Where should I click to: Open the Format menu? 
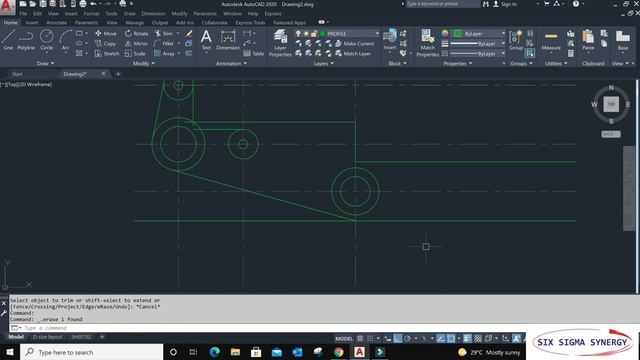tap(91, 13)
